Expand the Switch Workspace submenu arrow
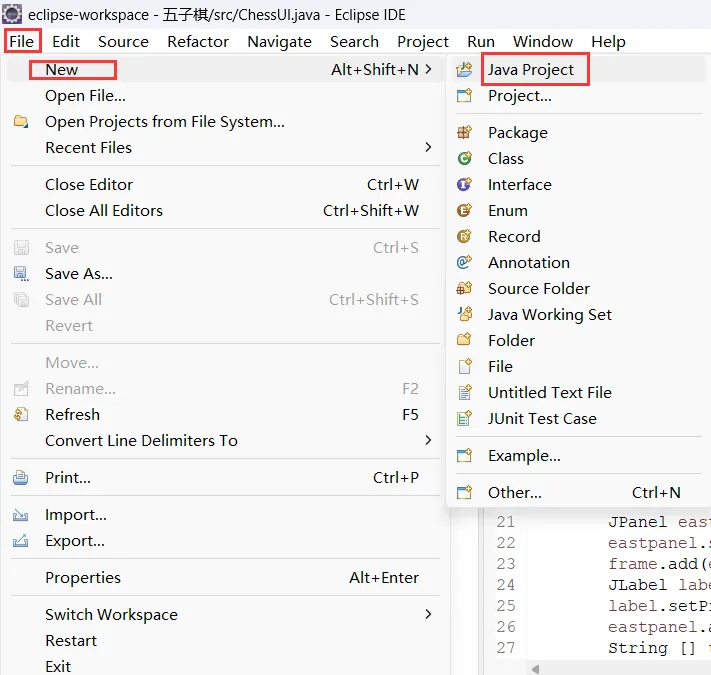 click(428, 614)
